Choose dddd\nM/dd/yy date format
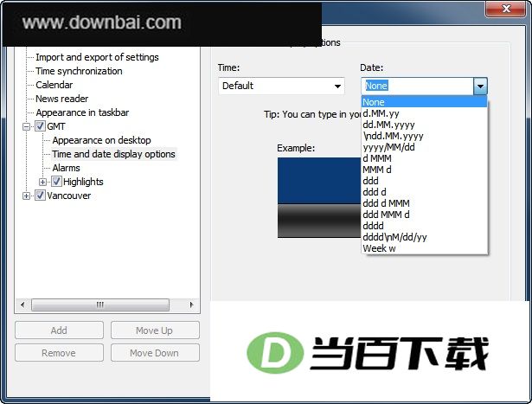The height and width of the screenshot is (404, 532). pos(425,237)
